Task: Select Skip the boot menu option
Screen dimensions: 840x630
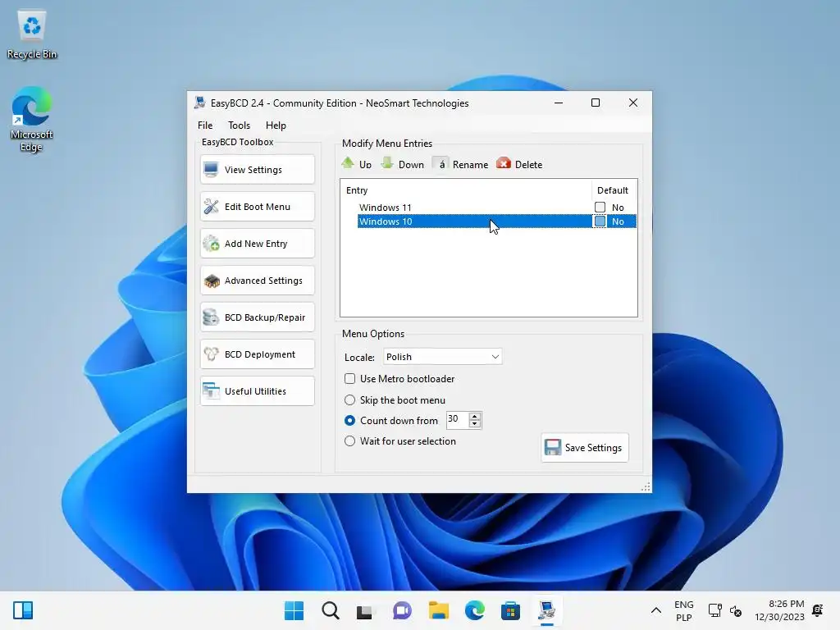Action: pos(349,400)
